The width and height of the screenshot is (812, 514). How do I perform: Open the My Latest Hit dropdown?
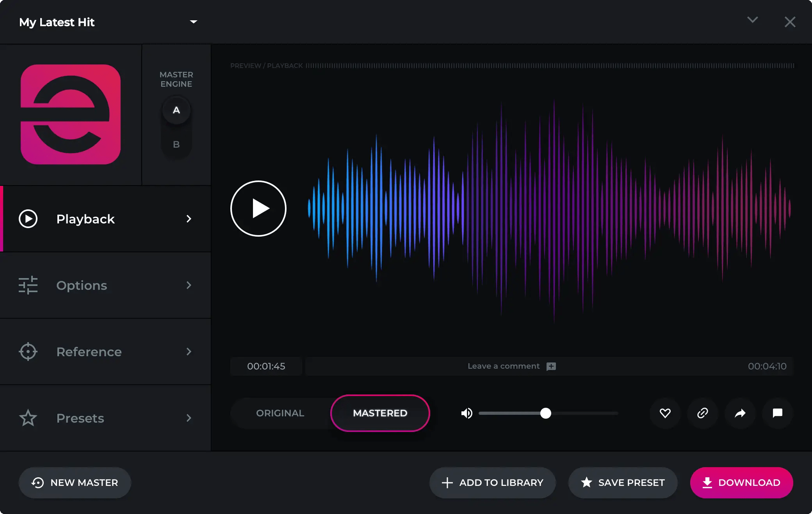coord(193,22)
